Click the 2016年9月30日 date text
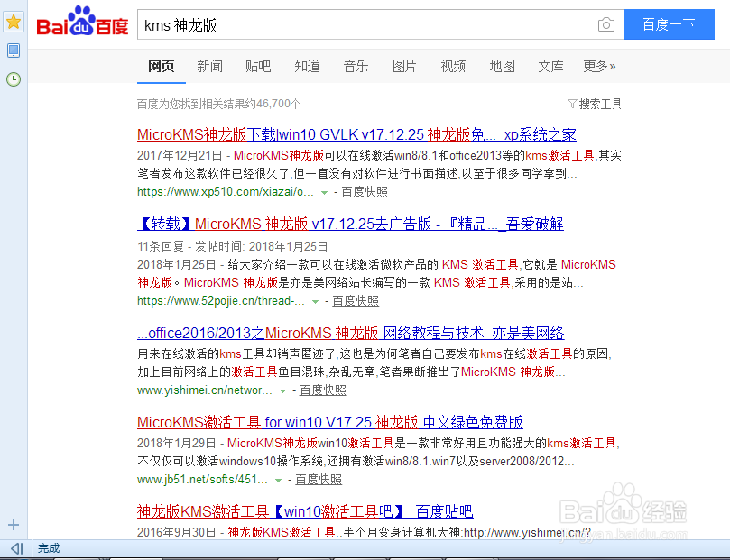730x560 pixels. click(x=177, y=533)
